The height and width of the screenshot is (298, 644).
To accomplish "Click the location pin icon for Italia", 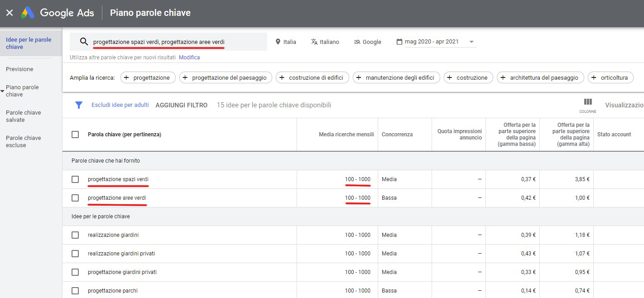I will click(278, 42).
